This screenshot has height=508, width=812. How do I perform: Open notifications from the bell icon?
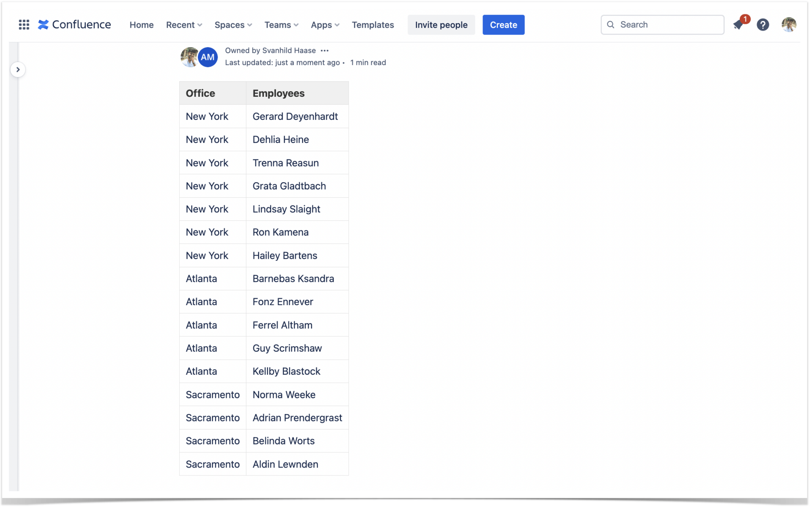click(x=738, y=25)
